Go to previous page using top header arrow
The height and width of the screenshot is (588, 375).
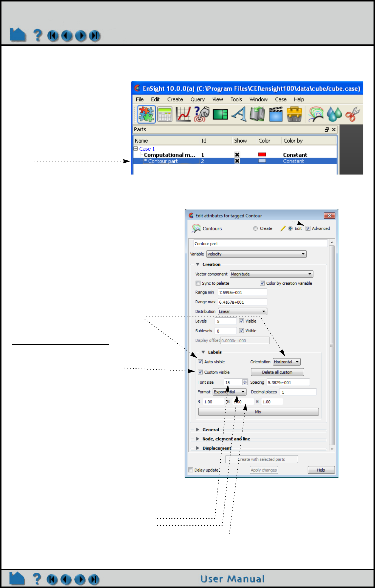[x=67, y=36]
